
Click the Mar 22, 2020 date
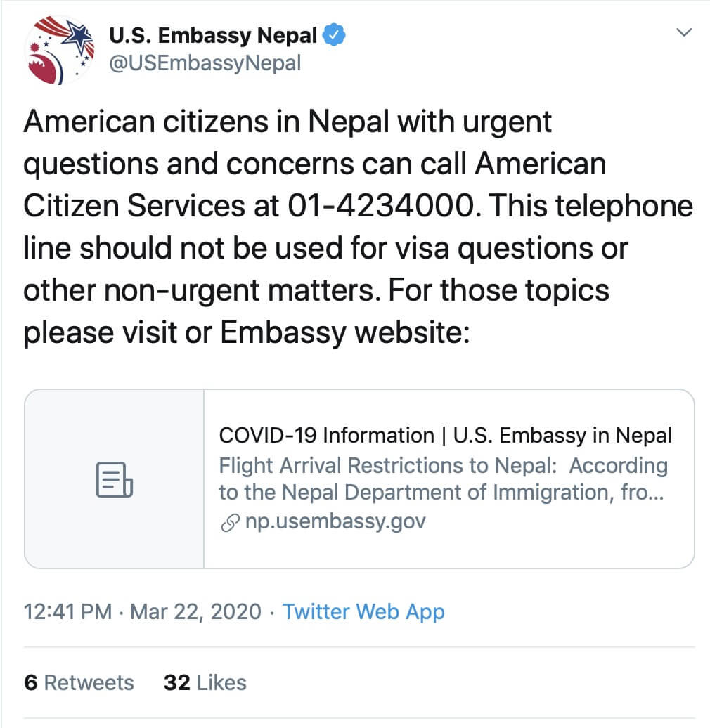(196, 611)
